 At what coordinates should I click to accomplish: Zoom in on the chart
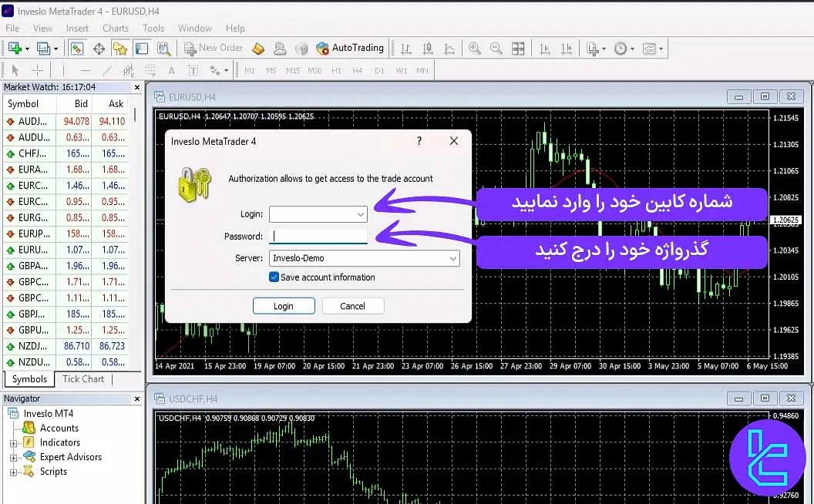coord(473,48)
